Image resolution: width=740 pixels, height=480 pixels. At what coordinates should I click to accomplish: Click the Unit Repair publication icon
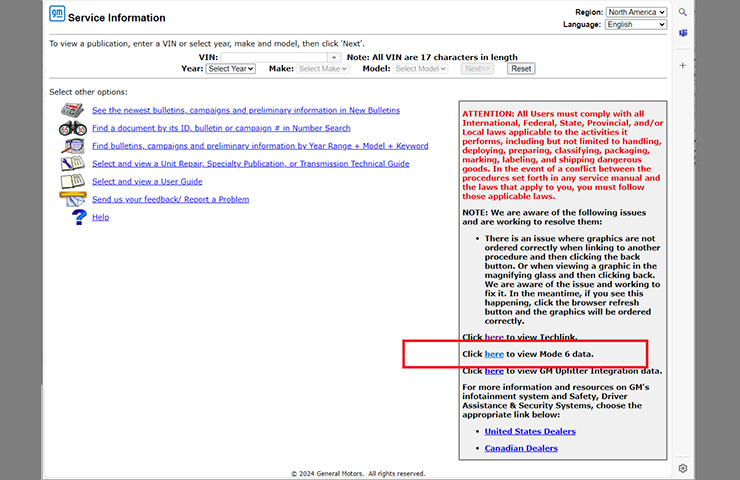pyautogui.click(x=73, y=164)
